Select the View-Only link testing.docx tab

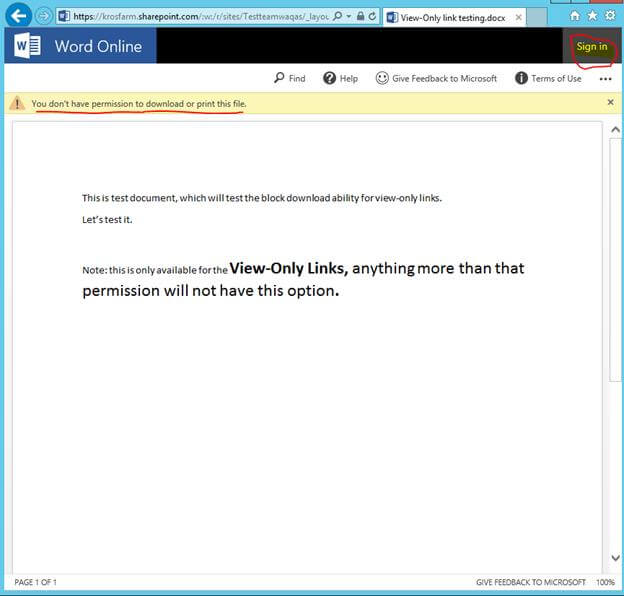[x=453, y=18]
